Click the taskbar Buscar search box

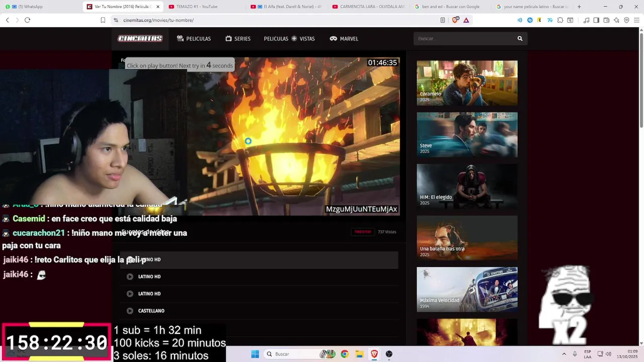(x=299, y=354)
